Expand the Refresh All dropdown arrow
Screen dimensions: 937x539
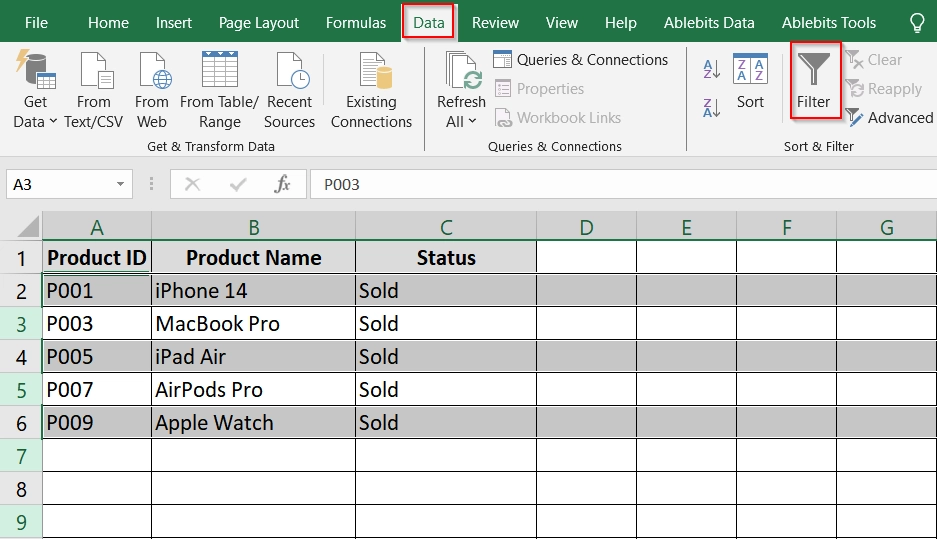472,121
